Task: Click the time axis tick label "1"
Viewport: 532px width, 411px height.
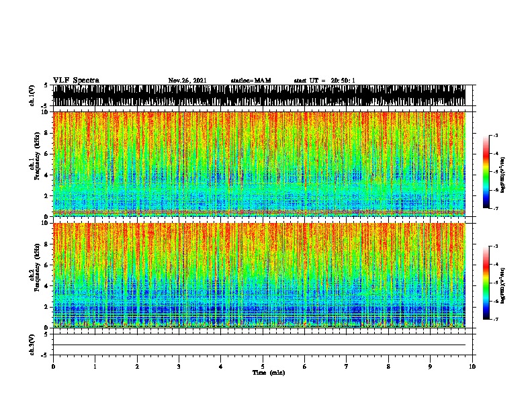Action: coord(95,367)
